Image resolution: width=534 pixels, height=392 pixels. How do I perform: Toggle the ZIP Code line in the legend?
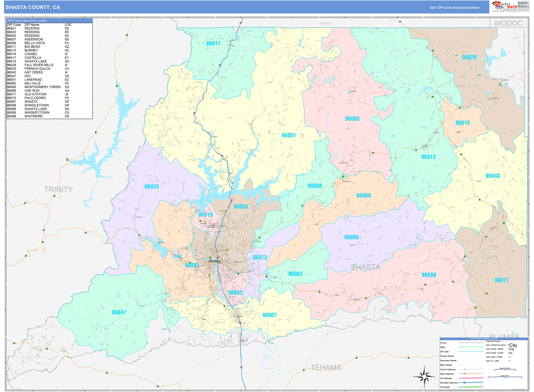point(471,352)
